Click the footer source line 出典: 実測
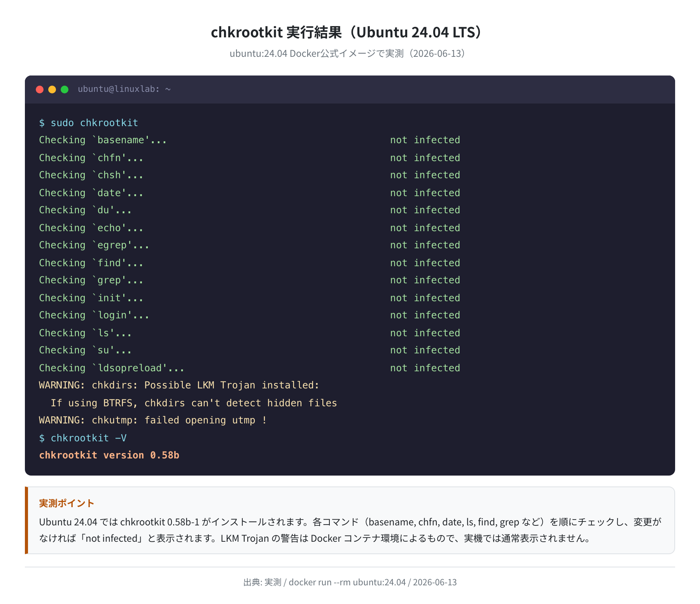The height and width of the screenshot is (604, 700). pyautogui.click(x=350, y=582)
